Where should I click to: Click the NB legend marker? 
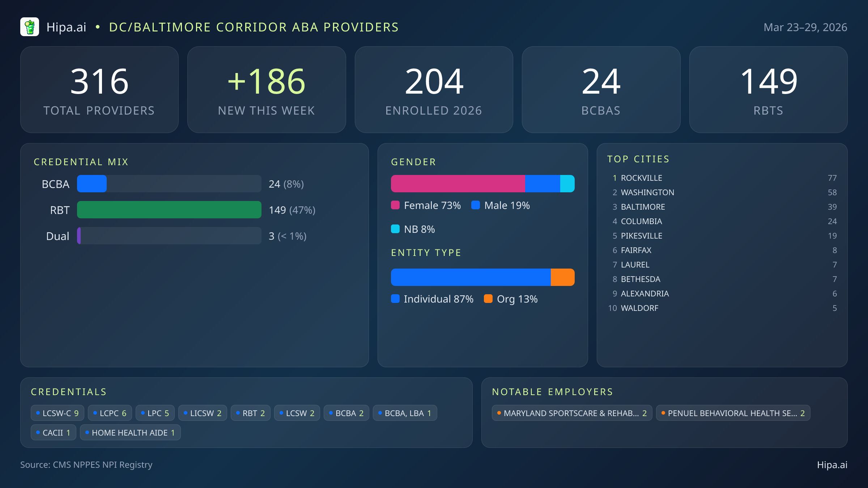tap(395, 229)
